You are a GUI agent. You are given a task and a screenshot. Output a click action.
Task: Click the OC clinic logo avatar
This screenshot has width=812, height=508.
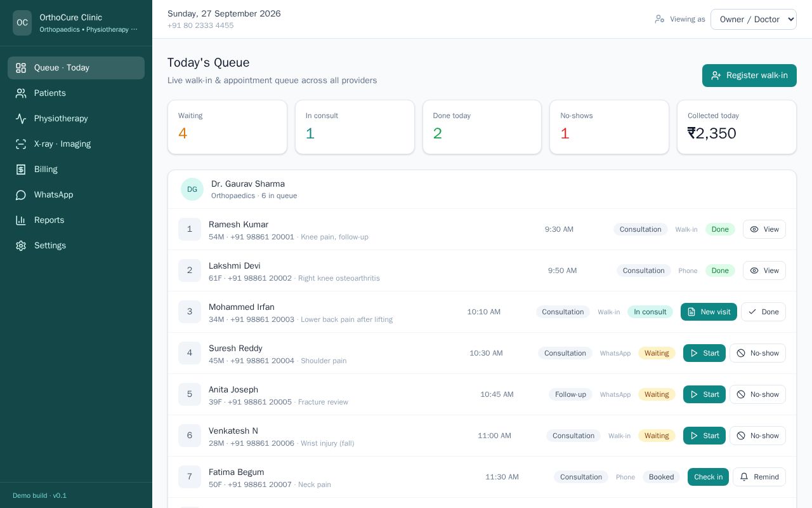(x=22, y=23)
